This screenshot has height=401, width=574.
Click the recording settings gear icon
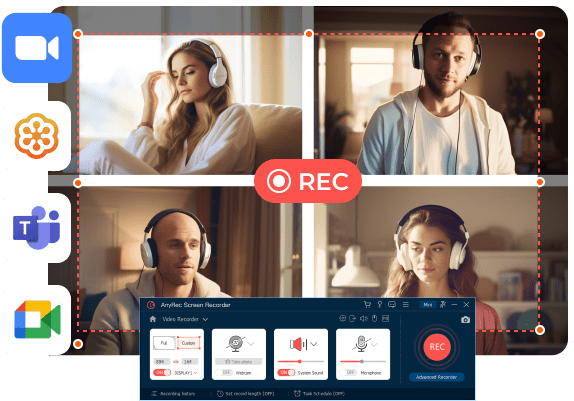tap(342, 319)
